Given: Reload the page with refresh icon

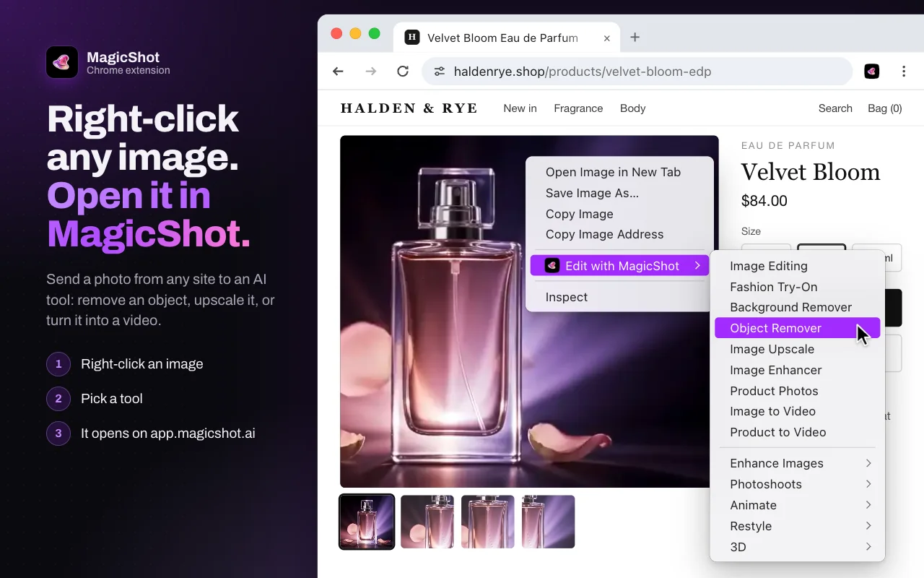Looking at the screenshot, I should [x=404, y=72].
